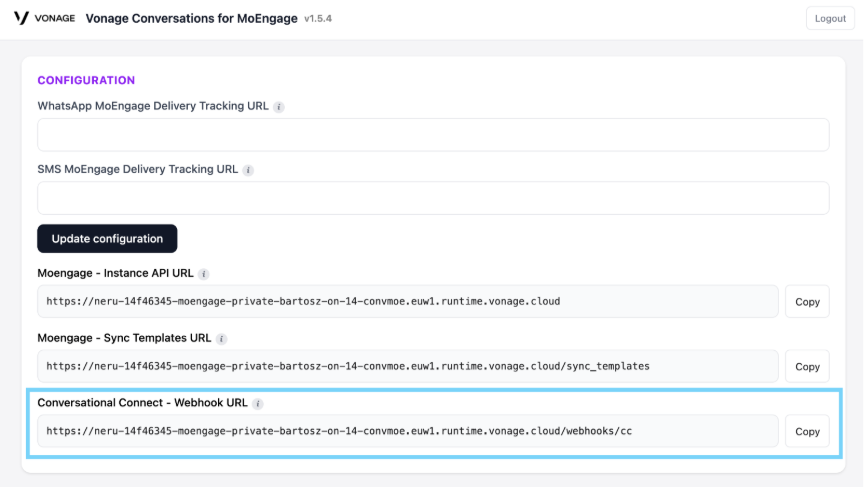Copy the Conversational Connect Webhook URL
Image resolution: width=864 pixels, height=487 pixels.
tap(807, 431)
